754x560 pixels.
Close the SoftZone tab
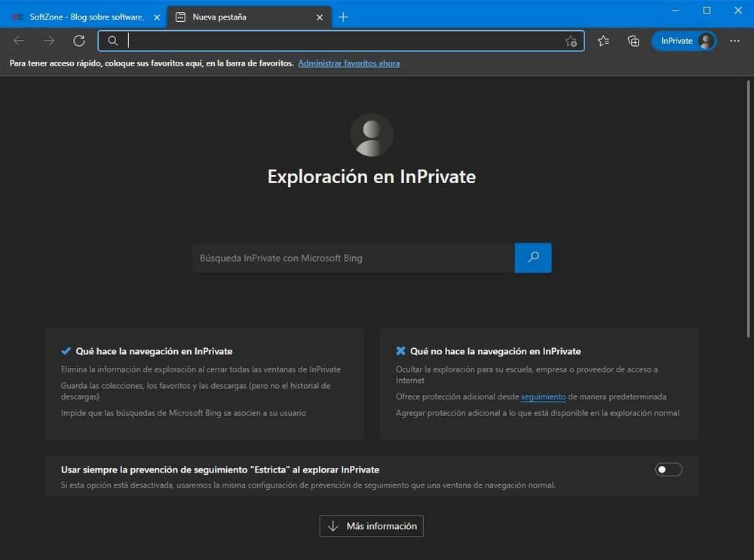(x=157, y=17)
